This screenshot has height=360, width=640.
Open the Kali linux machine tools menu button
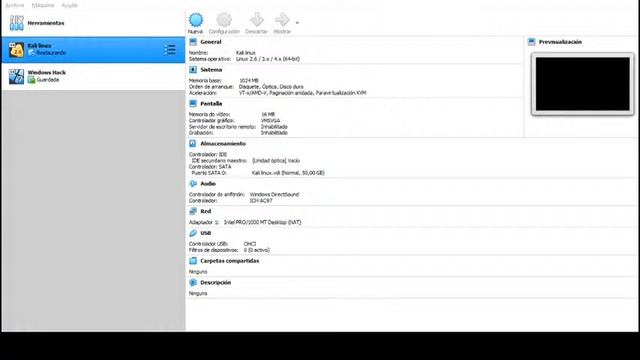170,50
